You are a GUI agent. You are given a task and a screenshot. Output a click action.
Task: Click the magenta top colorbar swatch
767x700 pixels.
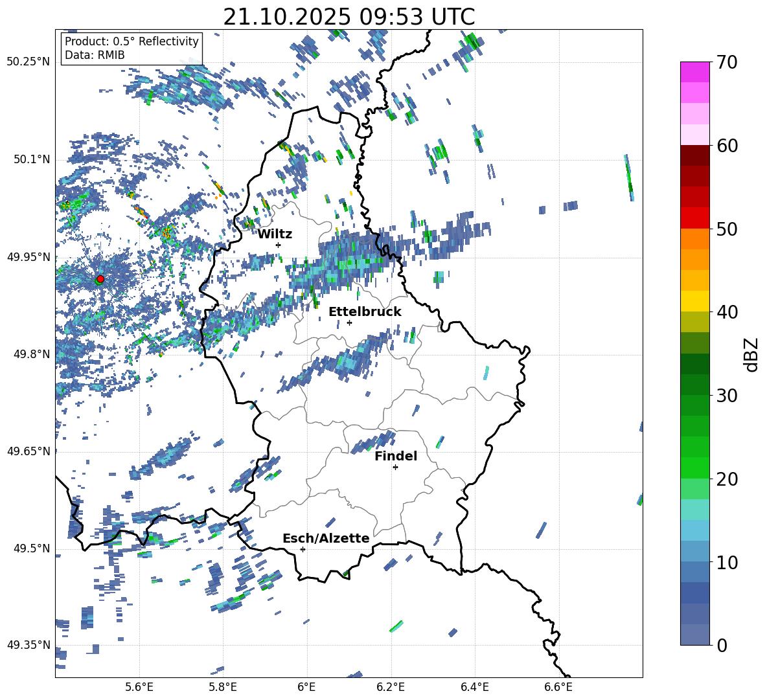click(694, 72)
